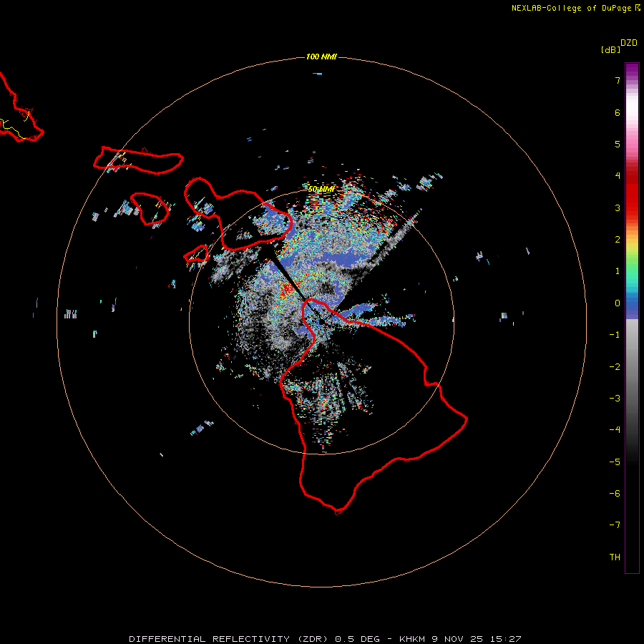
Task: Click the DZD legend title
Action: point(629,43)
